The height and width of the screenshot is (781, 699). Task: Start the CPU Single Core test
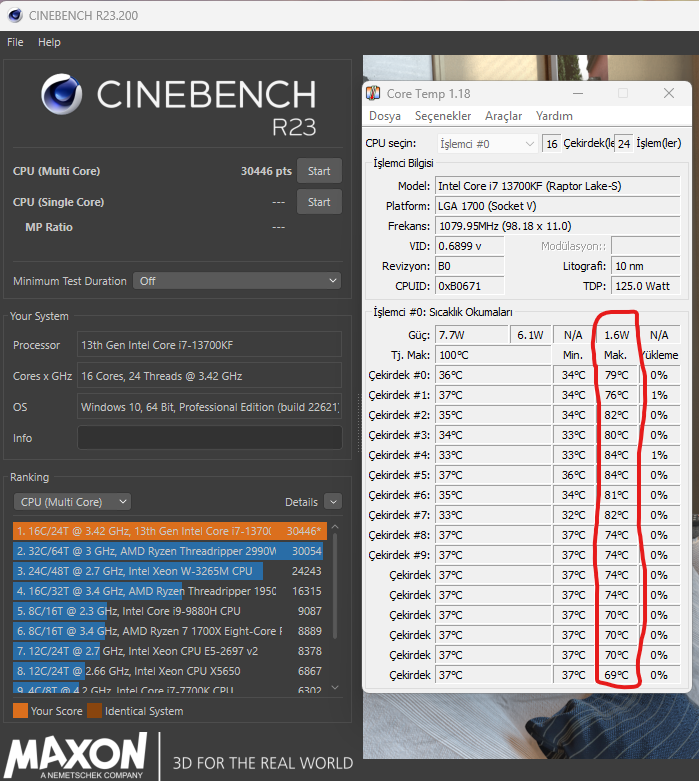point(319,202)
